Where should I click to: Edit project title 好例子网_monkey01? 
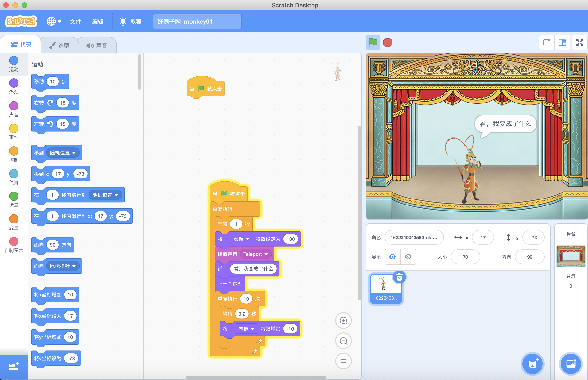pos(197,21)
